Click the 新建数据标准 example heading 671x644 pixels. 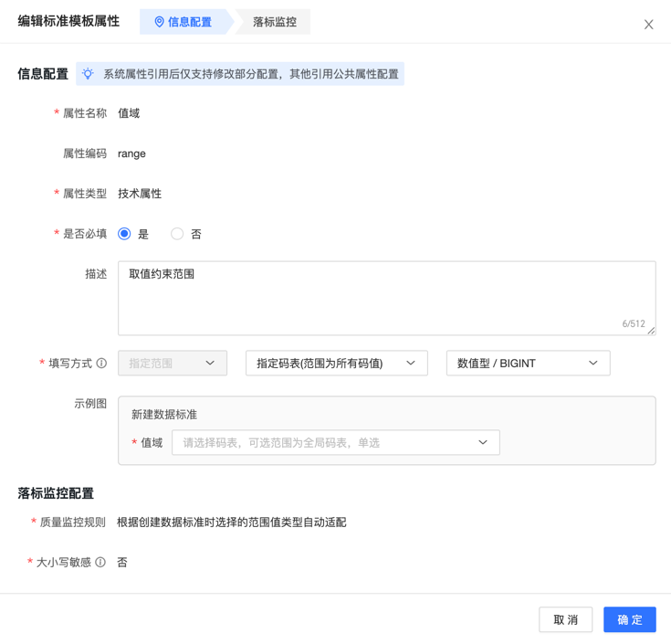coord(164,415)
